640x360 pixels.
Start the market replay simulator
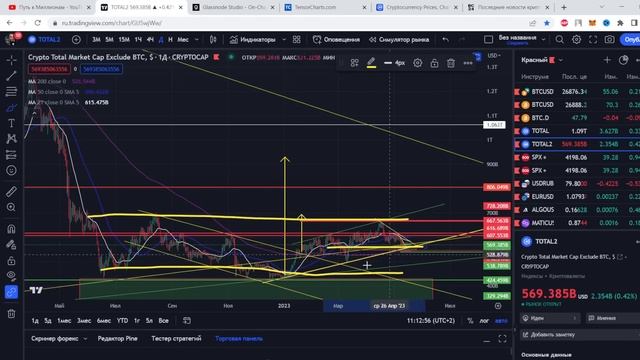pos(399,40)
